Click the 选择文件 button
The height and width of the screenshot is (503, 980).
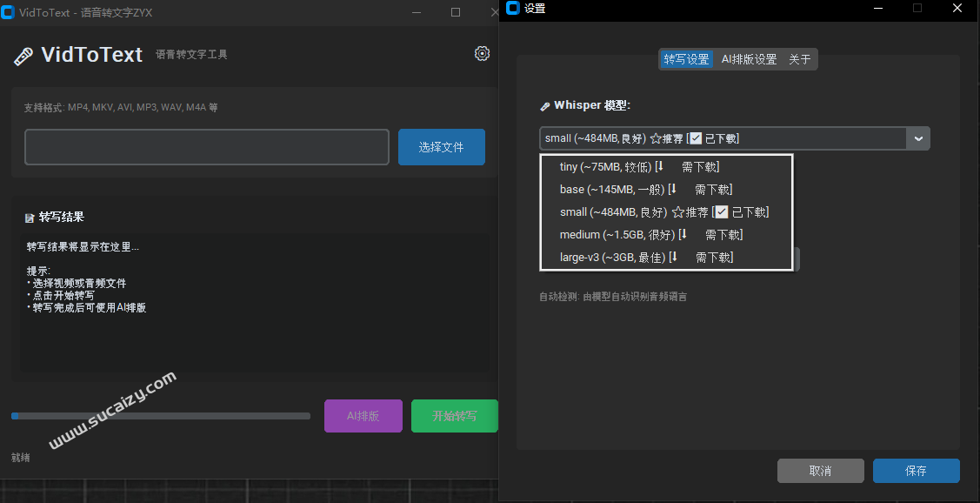[441, 146]
